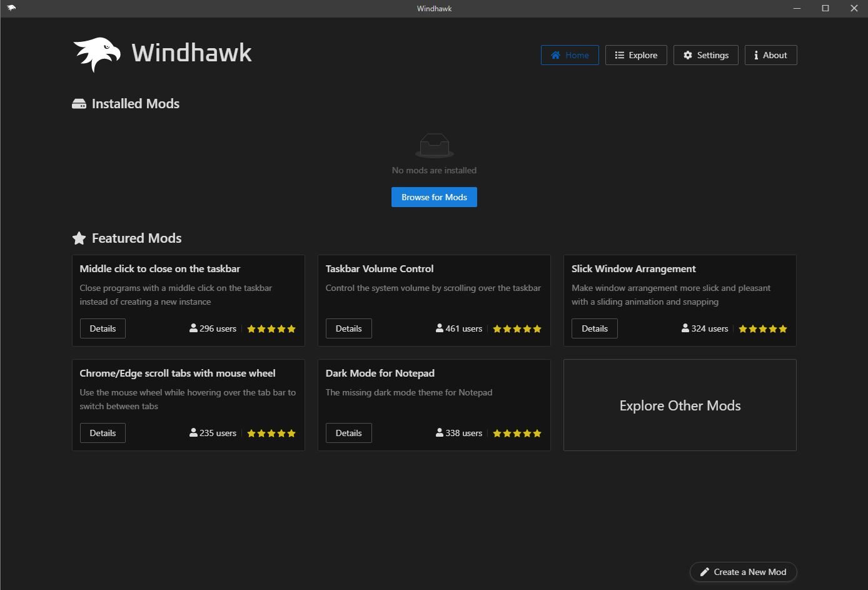Click description "Control the system volume by scrolling"

coord(433,288)
